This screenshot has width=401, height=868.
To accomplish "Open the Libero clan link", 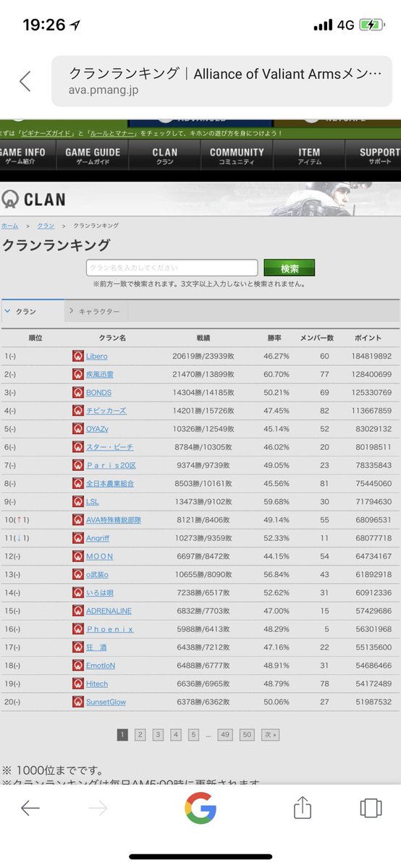I will tap(96, 356).
